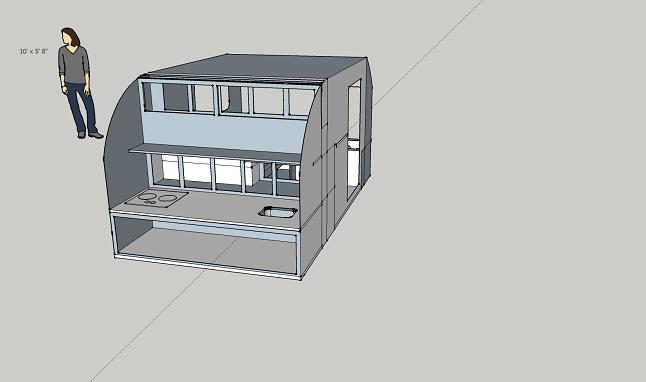
Task: Select the tall door opening on right side
Action: click(x=353, y=138)
